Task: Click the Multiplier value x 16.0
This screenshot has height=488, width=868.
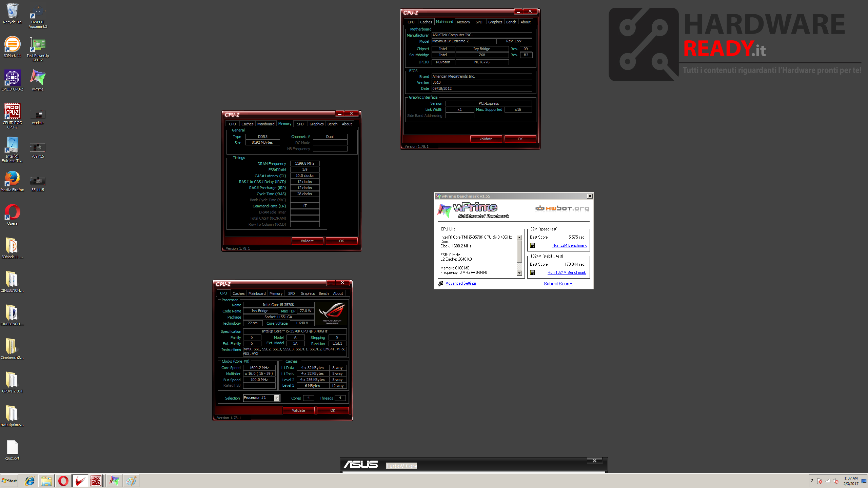Action: pyautogui.click(x=259, y=374)
